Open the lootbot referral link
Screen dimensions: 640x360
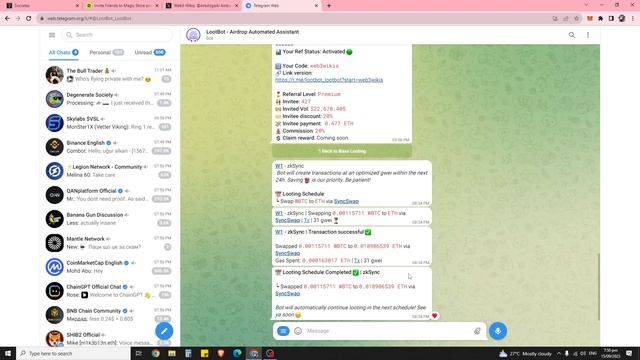click(329, 80)
